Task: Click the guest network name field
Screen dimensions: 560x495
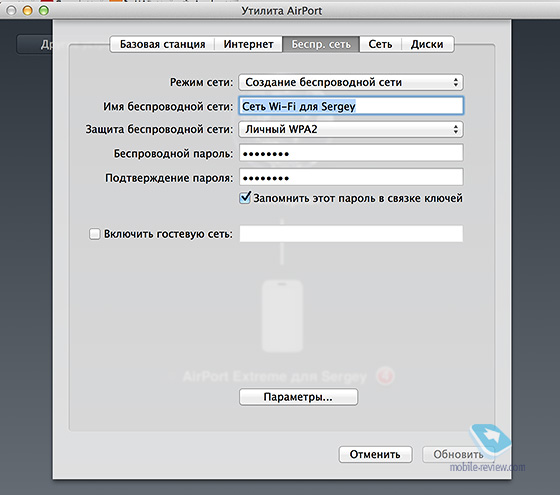Action: point(351,234)
